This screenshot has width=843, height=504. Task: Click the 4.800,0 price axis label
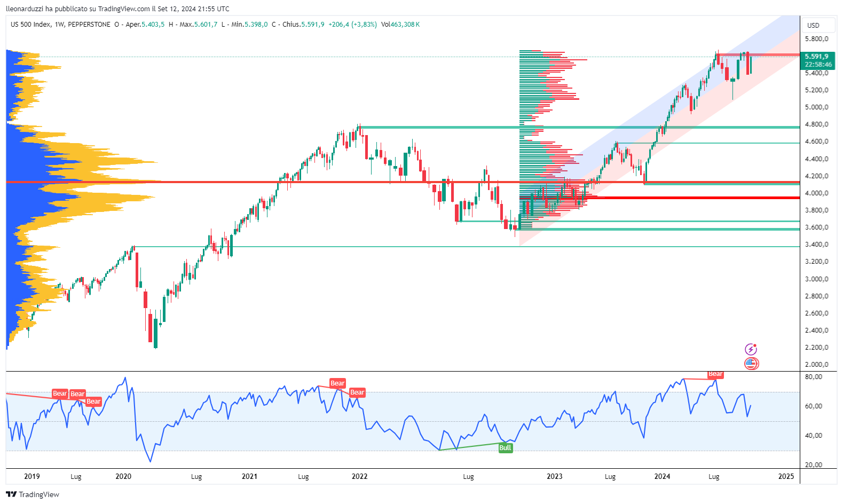(817, 124)
